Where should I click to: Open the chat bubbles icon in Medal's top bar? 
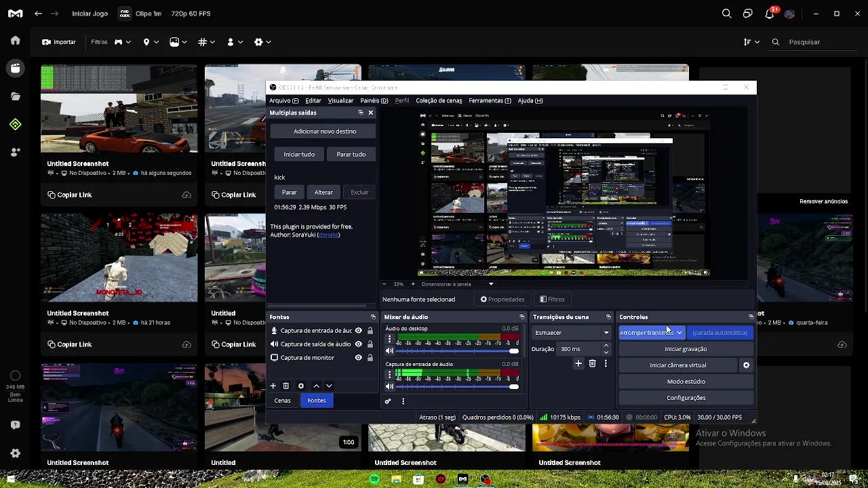pos(747,14)
